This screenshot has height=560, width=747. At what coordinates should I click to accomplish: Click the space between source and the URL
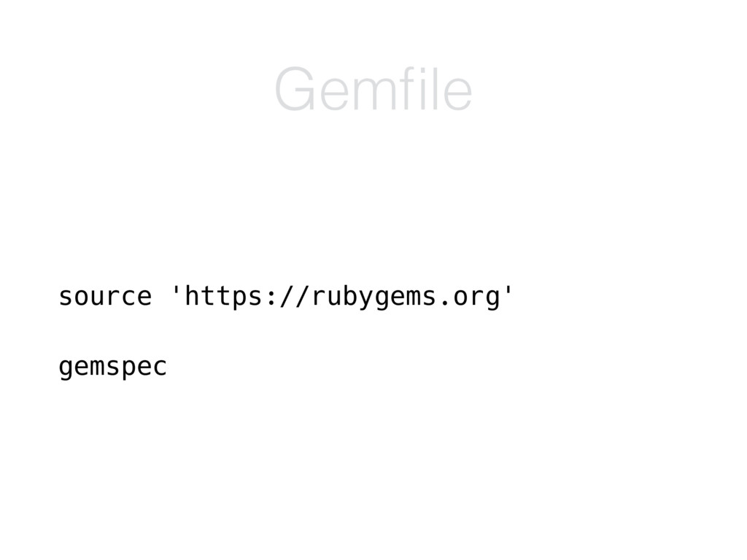point(162,297)
